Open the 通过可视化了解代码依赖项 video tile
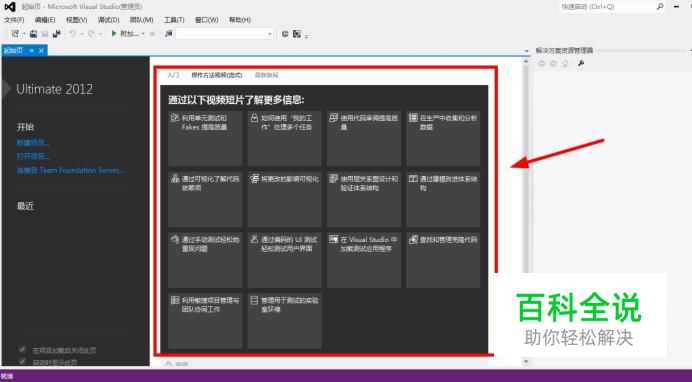 205,199
